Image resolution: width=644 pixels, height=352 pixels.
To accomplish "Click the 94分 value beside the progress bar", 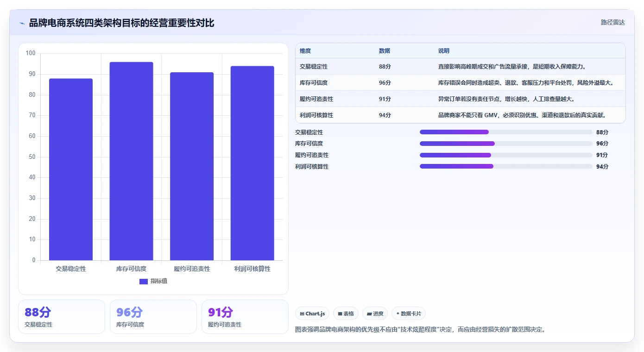I will click(602, 167).
